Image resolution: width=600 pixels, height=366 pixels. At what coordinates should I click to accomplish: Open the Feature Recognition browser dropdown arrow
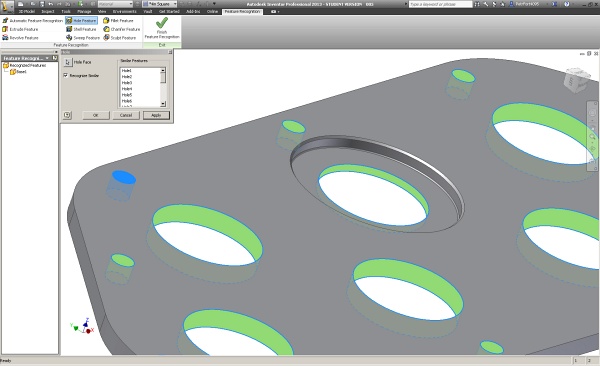coord(47,58)
